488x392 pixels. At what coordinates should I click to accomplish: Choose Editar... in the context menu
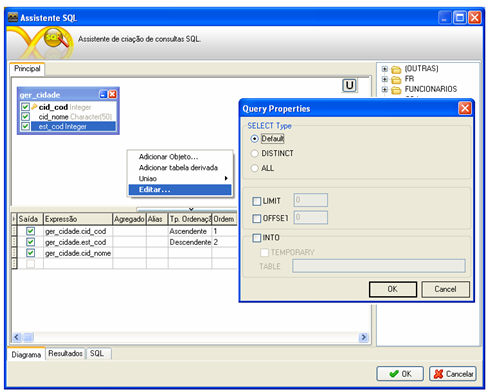coord(180,189)
